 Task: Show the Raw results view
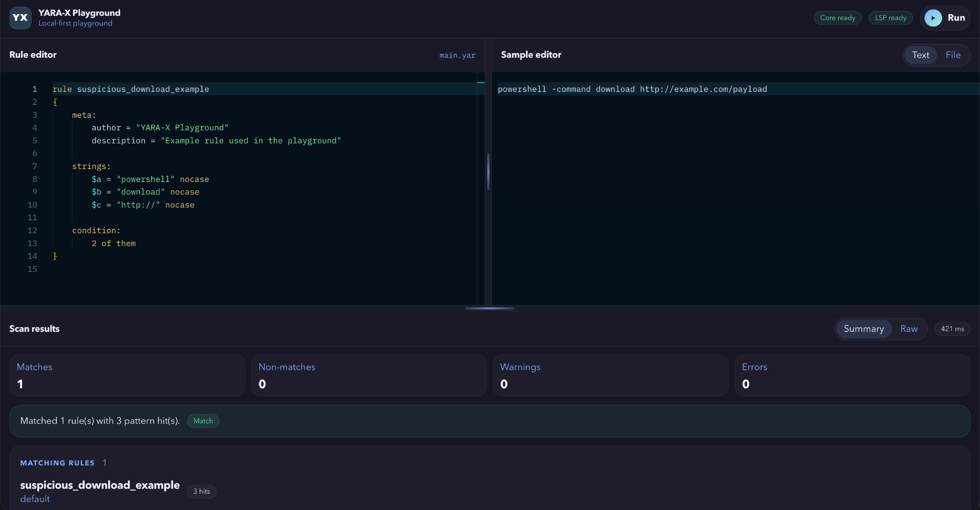click(909, 329)
